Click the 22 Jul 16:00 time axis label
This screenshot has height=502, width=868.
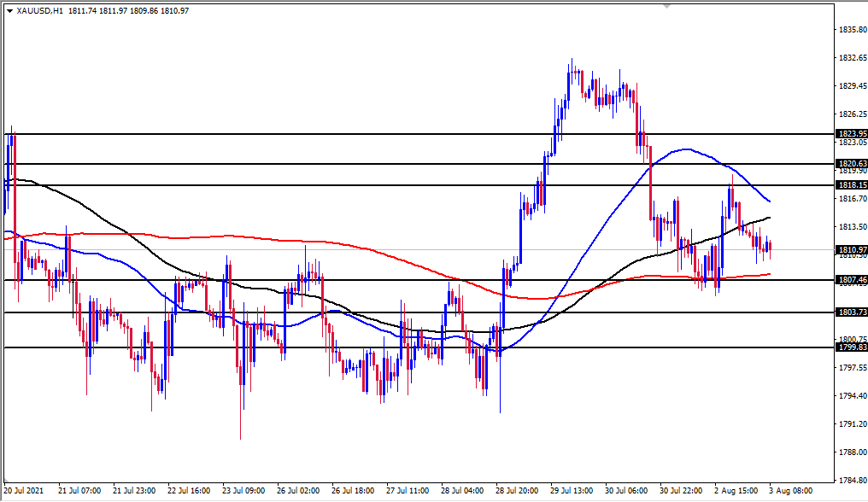(189, 490)
